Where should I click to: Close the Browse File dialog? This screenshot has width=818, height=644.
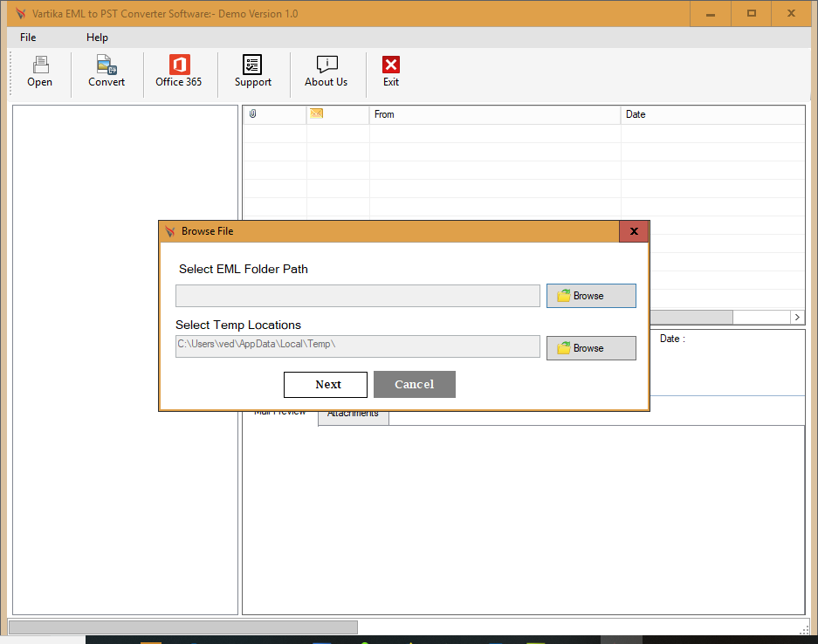(x=634, y=231)
